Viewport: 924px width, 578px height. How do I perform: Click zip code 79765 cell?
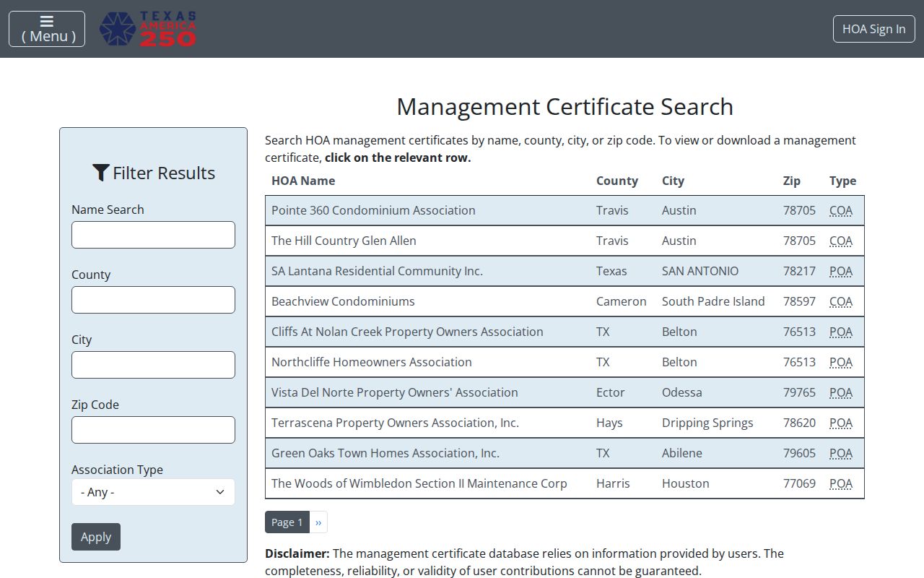(799, 392)
